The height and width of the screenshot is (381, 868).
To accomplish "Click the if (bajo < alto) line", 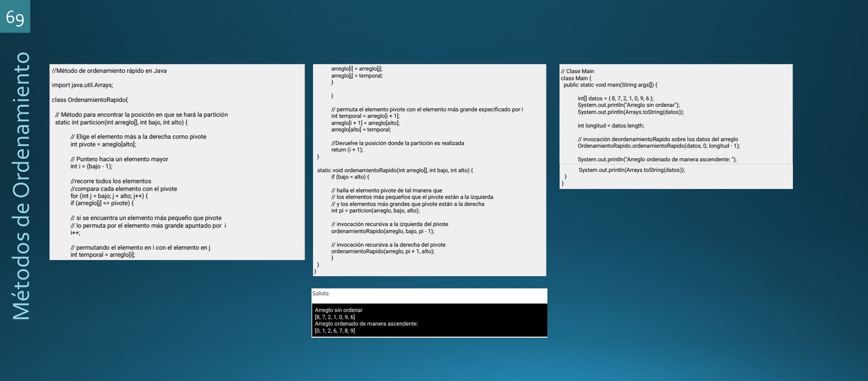I will coord(350,177).
